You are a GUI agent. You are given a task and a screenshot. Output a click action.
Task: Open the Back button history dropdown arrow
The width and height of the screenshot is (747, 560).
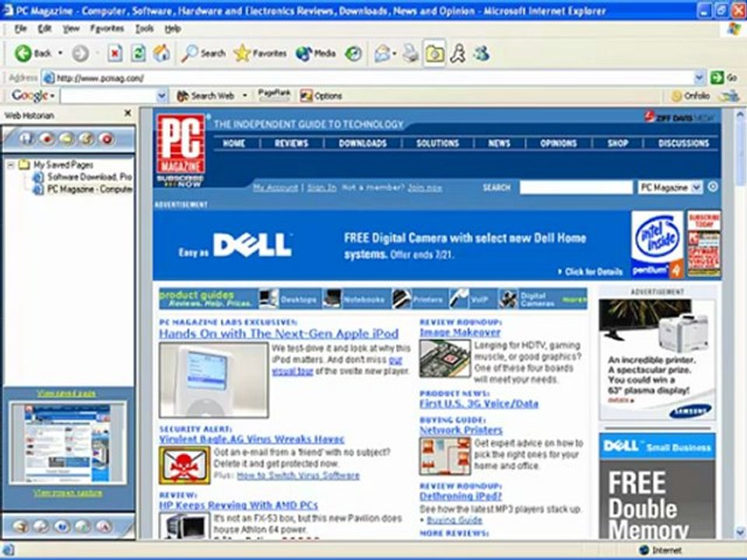pos(60,54)
